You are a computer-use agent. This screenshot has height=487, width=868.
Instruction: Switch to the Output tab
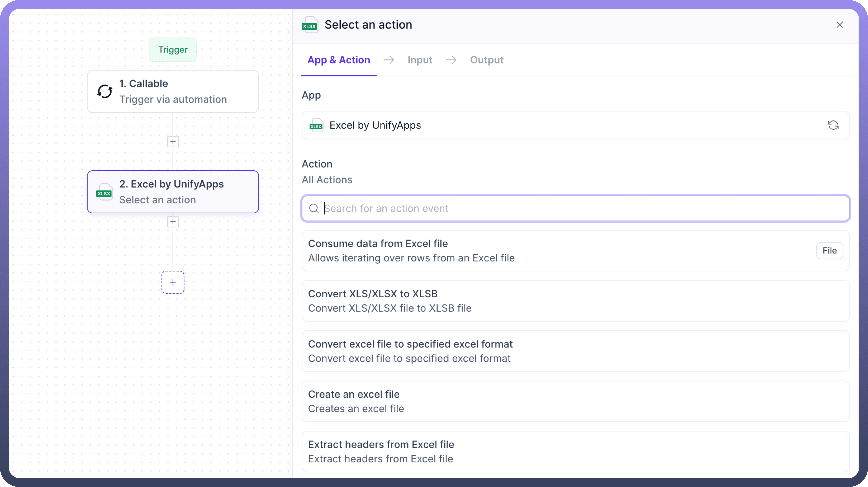click(x=486, y=60)
